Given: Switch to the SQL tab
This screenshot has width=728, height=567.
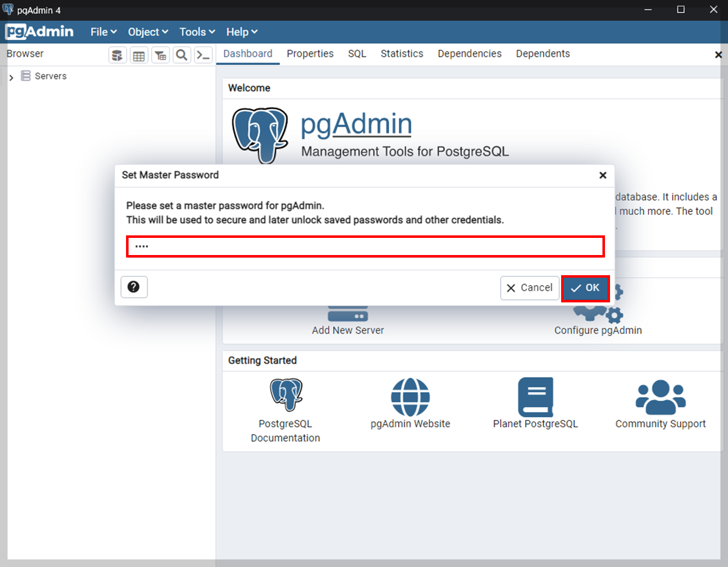Looking at the screenshot, I should click(x=357, y=54).
